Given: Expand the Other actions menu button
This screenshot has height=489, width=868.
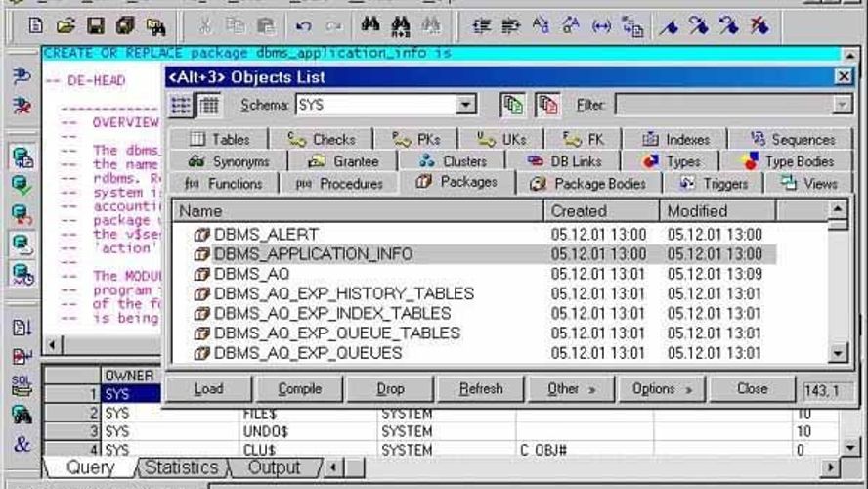Looking at the screenshot, I should (572, 389).
